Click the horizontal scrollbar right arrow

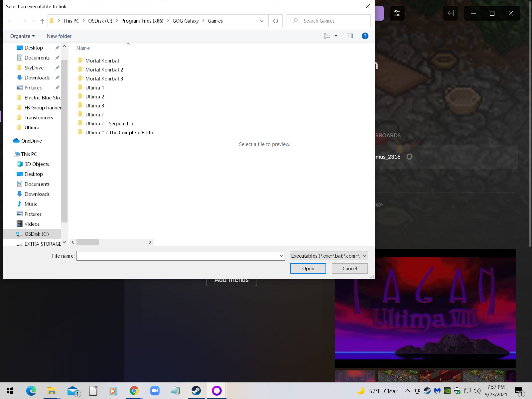coord(150,242)
